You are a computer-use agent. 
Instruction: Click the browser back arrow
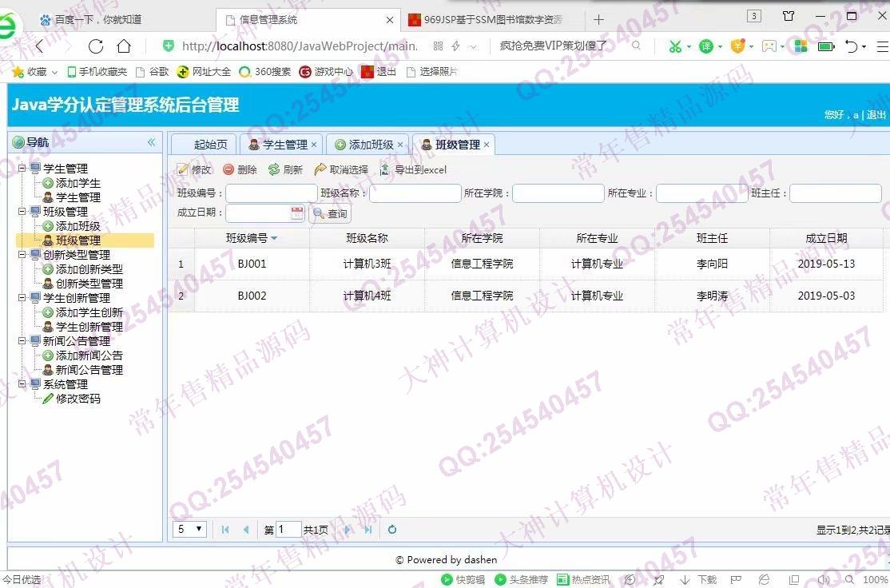point(39,46)
